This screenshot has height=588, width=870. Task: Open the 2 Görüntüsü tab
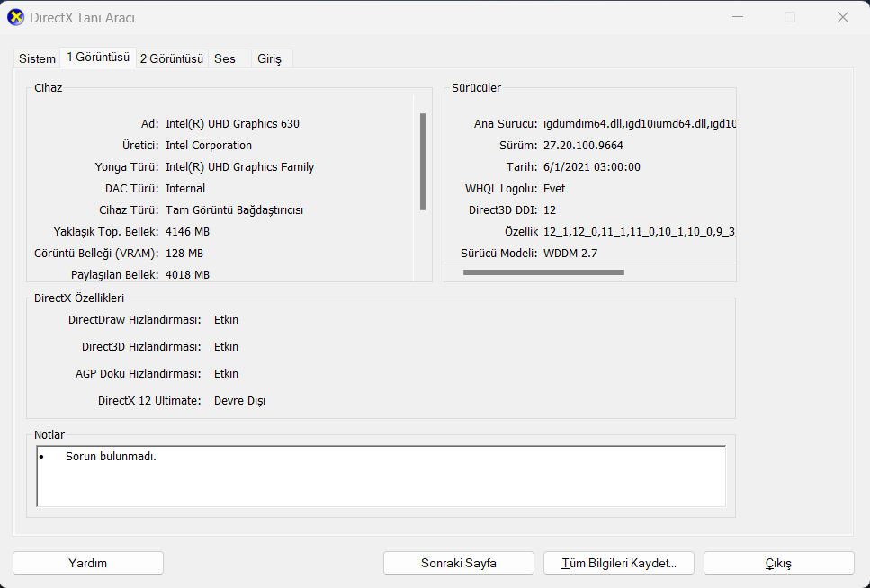click(172, 58)
